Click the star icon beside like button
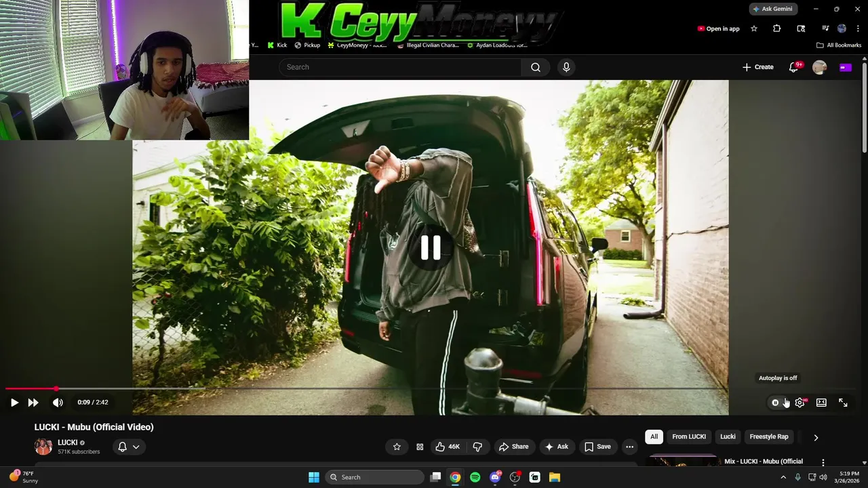 [397, 447]
